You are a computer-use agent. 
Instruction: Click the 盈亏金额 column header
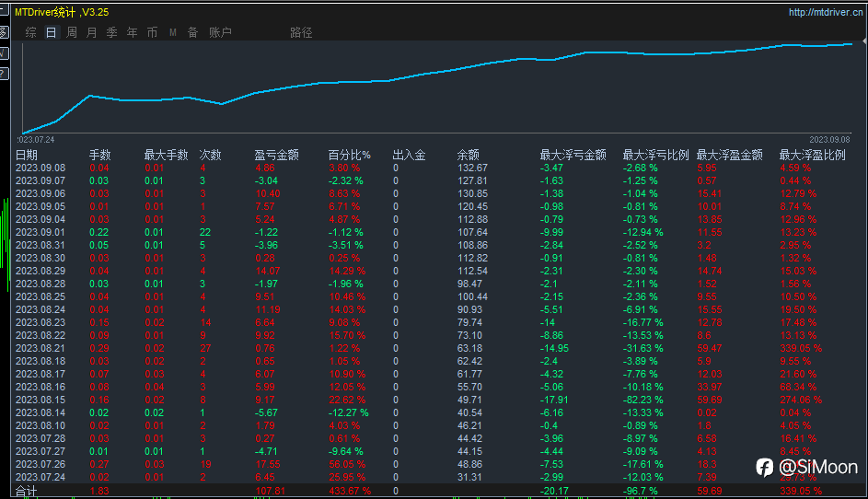tap(276, 155)
